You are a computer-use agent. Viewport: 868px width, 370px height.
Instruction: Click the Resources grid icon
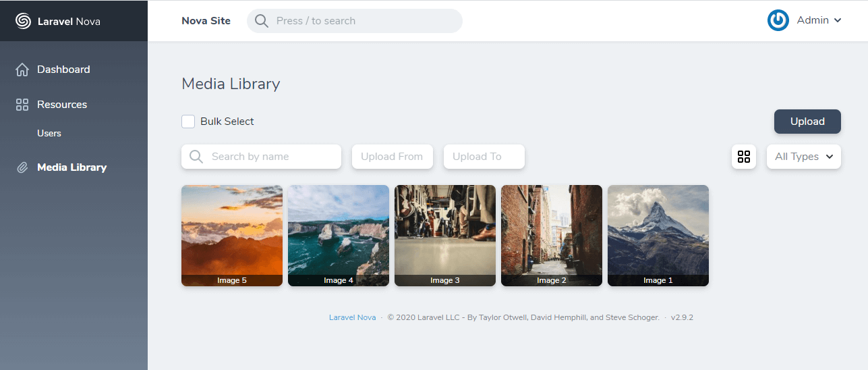(22, 105)
